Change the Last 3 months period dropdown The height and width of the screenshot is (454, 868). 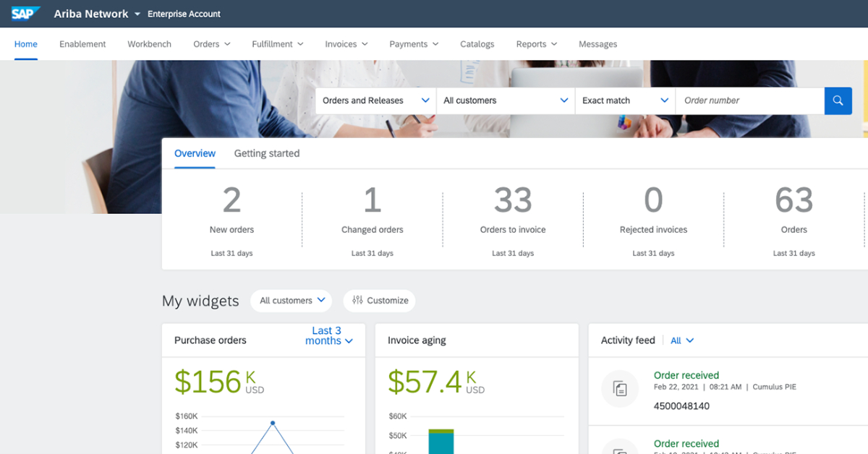pos(329,335)
